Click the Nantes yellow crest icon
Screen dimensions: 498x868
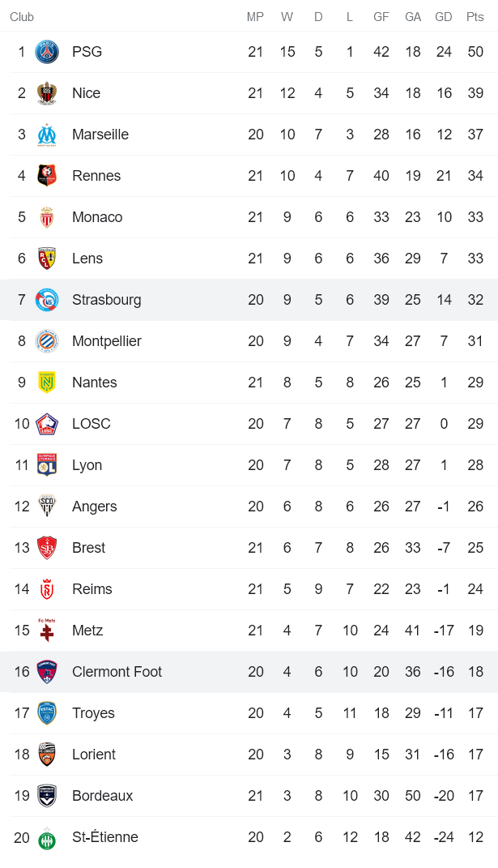tap(47, 383)
